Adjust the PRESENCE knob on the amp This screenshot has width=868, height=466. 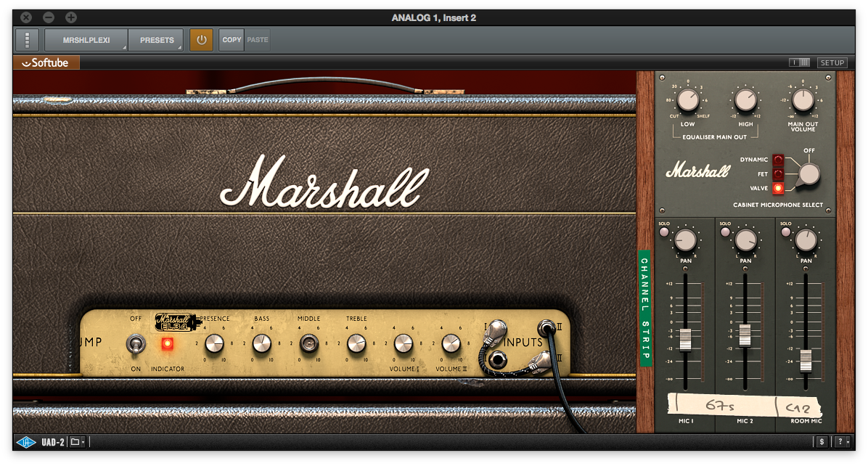[x=214, y=343]
